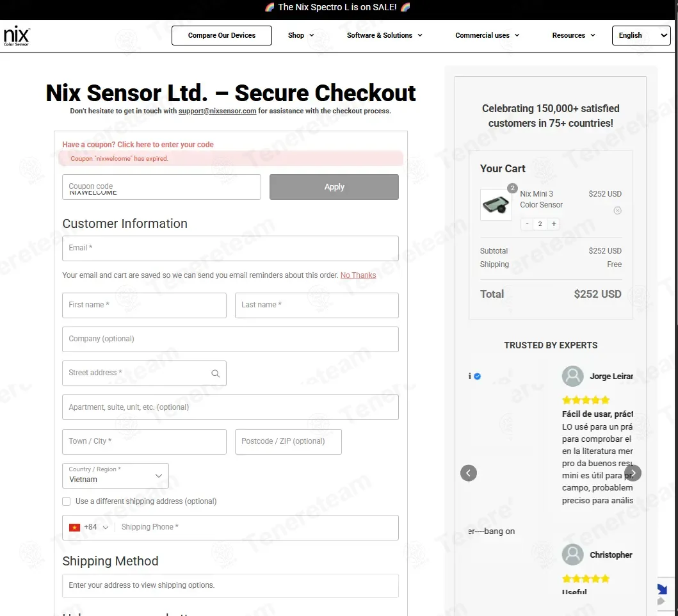Advance reviews carousel with right arrow
Viewport: 678px width, 616px height.
coord(633,473)
